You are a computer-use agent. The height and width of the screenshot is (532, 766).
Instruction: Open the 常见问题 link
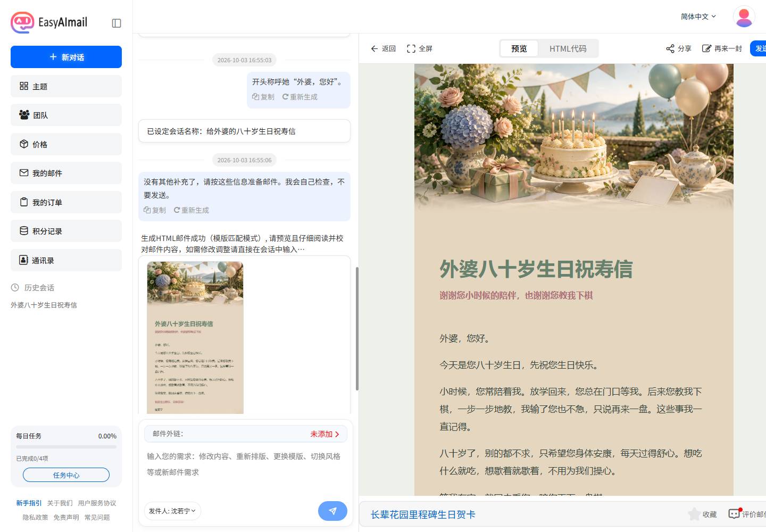pyautogui.click(x=97, y=517)
